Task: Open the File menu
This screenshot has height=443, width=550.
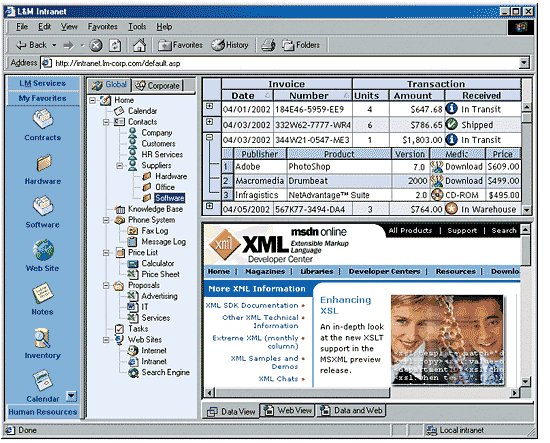Action: (22, 27)
